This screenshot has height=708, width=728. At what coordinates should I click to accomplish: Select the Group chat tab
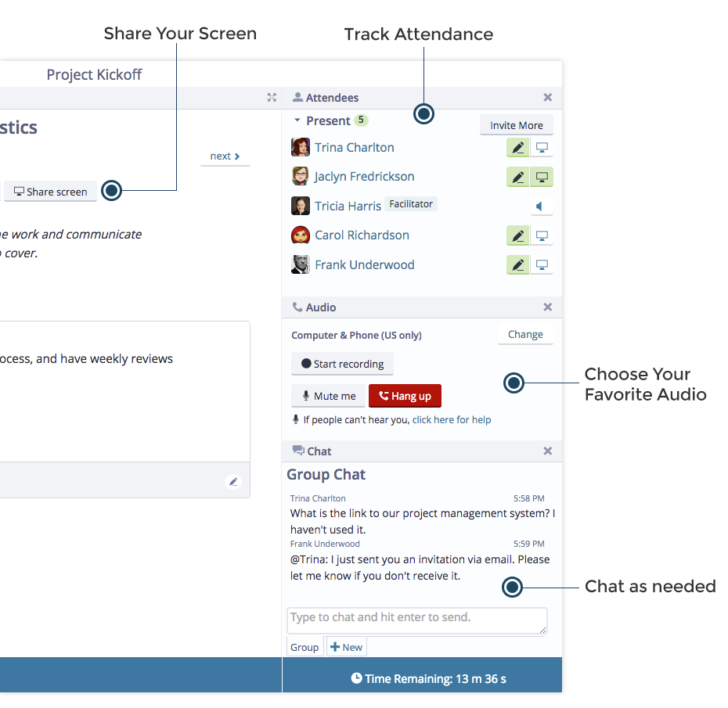point(305,647)
